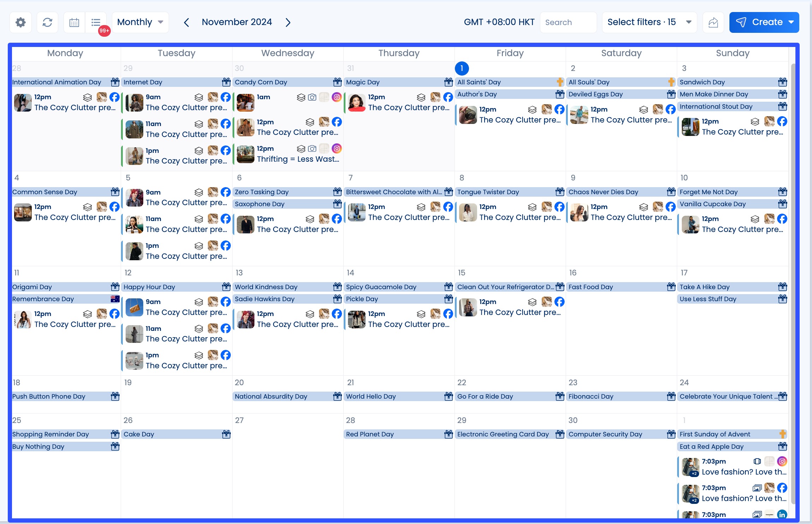
Task: Click Facebook icon on Monday 28 post
Action: point(114,97)
